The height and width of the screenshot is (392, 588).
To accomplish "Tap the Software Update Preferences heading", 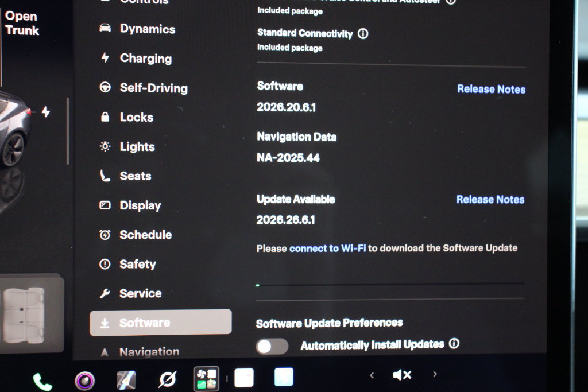I will click(329, 323).
